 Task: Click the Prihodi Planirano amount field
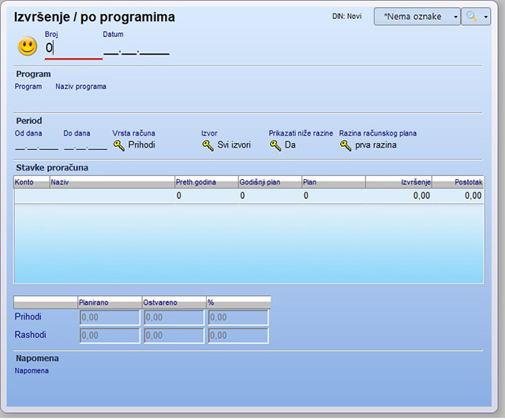pyautogui.click(x=109, y=317)
